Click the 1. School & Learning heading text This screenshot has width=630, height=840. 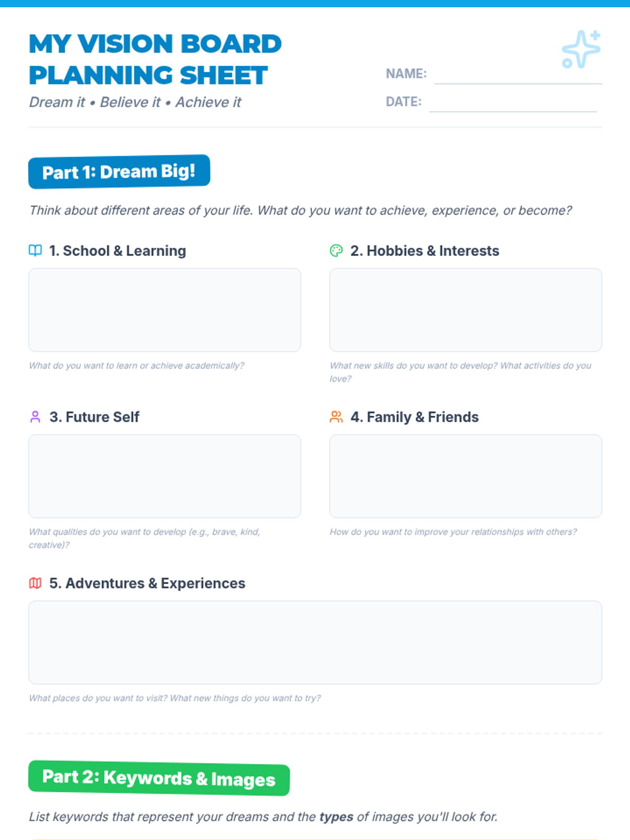118,250
